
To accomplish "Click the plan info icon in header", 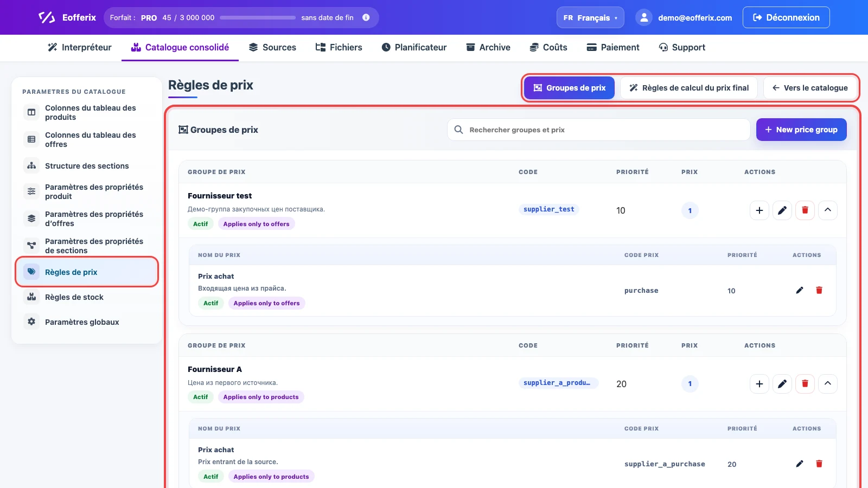I will (366, 17).
